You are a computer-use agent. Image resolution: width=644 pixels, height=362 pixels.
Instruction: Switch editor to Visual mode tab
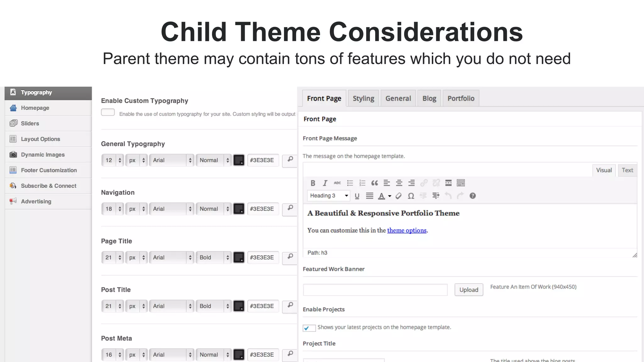pos(604,170)
